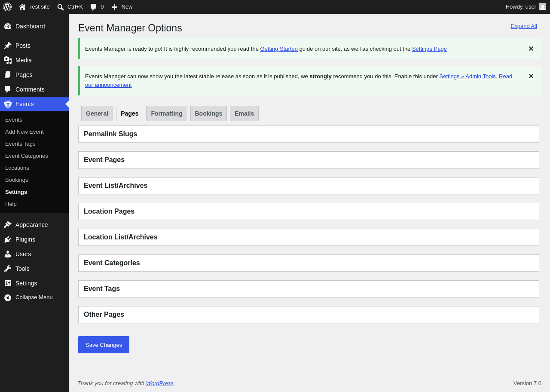Click the Settings sliders icon in sidebar
The width and height of the screenshot is (550, 392).
pyautogui.click(x=8, y=283)
